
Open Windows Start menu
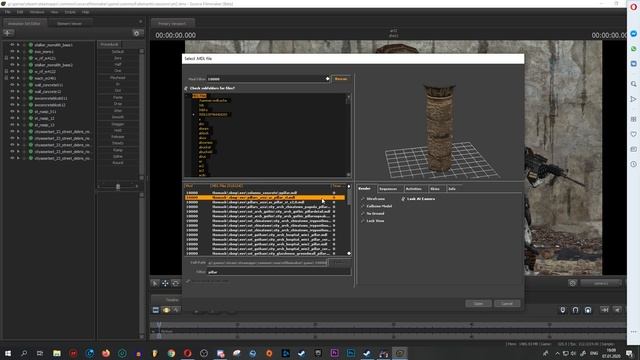tap(8, 353)
